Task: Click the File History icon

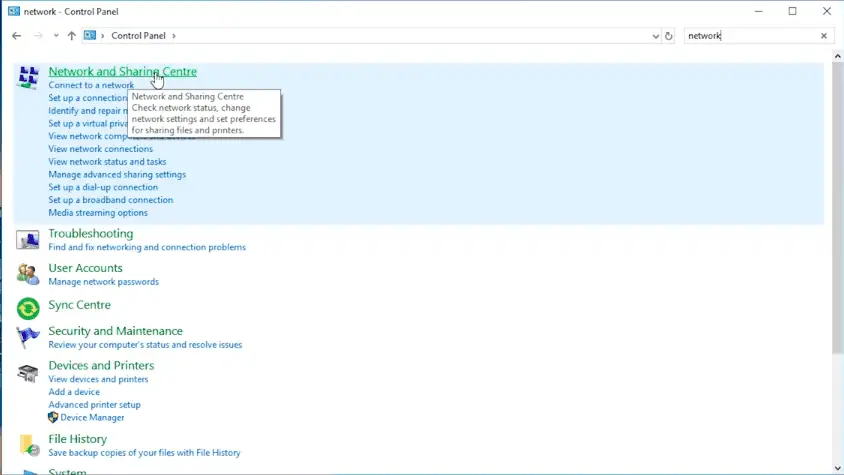Action: (29, 446)
